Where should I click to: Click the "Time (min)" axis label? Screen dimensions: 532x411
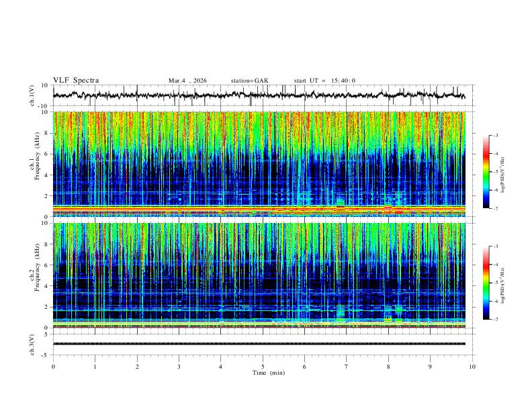click(x=269, y=373)
